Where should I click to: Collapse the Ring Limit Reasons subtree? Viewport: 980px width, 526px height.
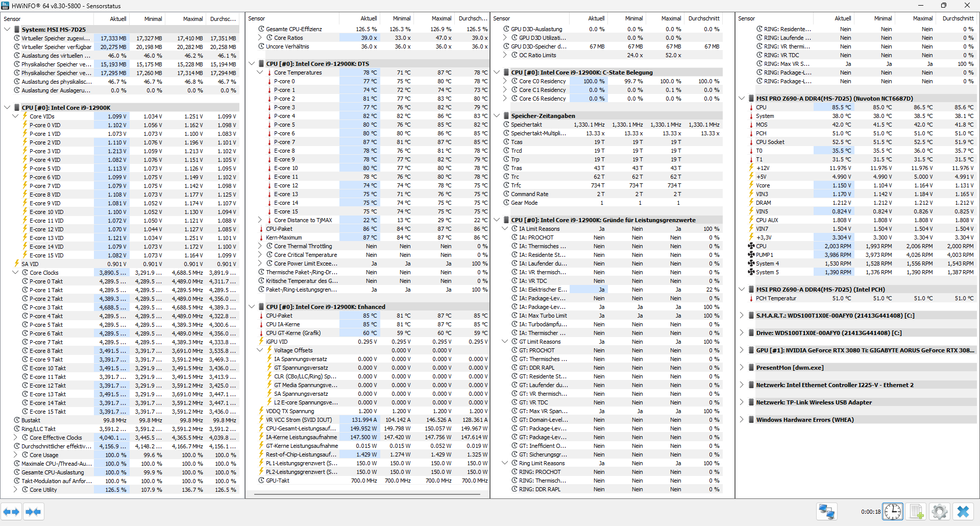(x=505, y=463)
